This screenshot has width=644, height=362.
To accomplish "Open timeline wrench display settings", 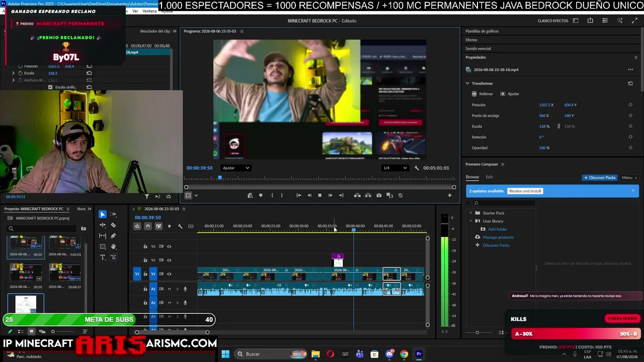I will 180,226.
